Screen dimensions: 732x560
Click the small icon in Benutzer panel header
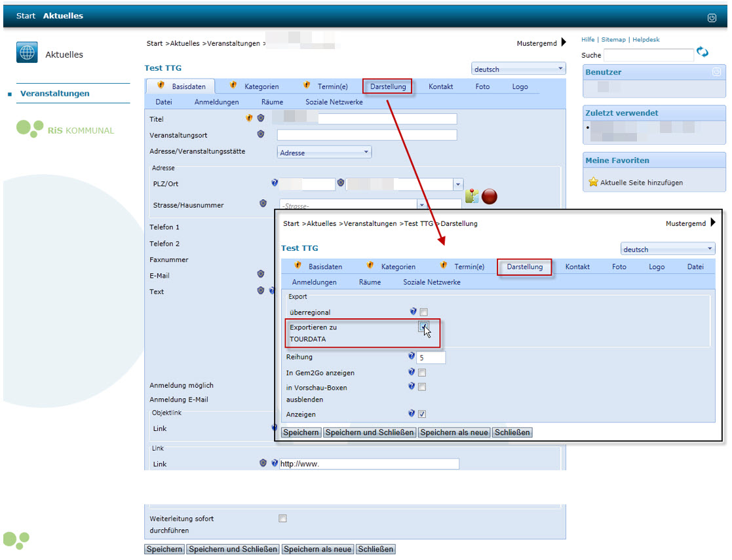pyautogui.click(x=716, y=72)
